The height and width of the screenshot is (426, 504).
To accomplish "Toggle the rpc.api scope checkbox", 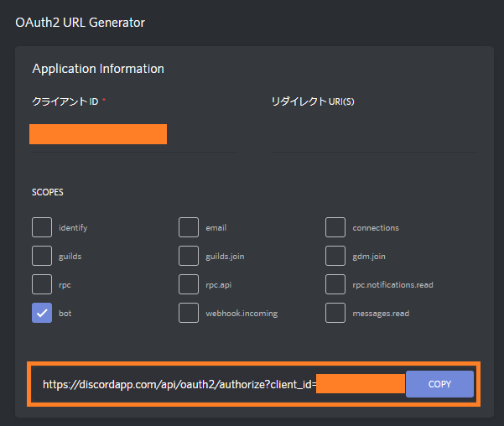I will pos(189,284).
